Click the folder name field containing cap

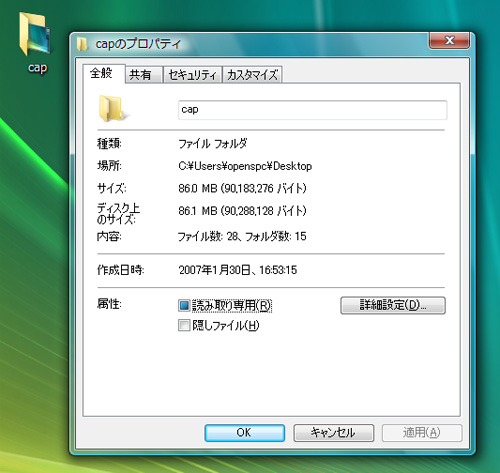coord(312,110)
